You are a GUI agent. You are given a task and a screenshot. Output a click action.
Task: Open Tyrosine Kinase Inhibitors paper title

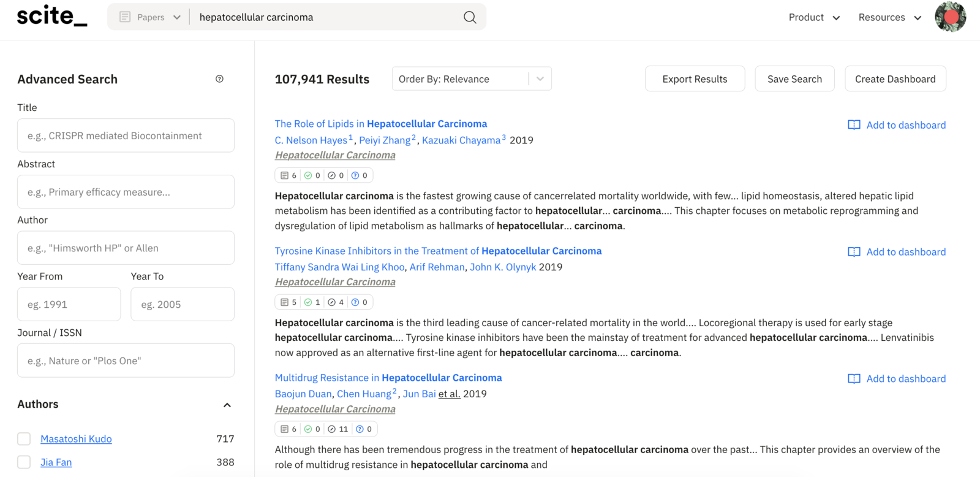click(438, 251)
